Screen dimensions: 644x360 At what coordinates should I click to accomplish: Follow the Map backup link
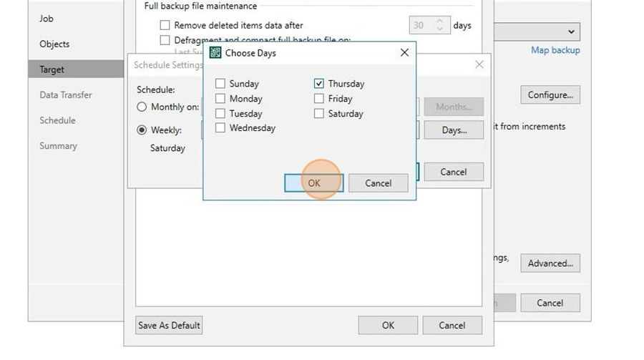coord(555,50)
